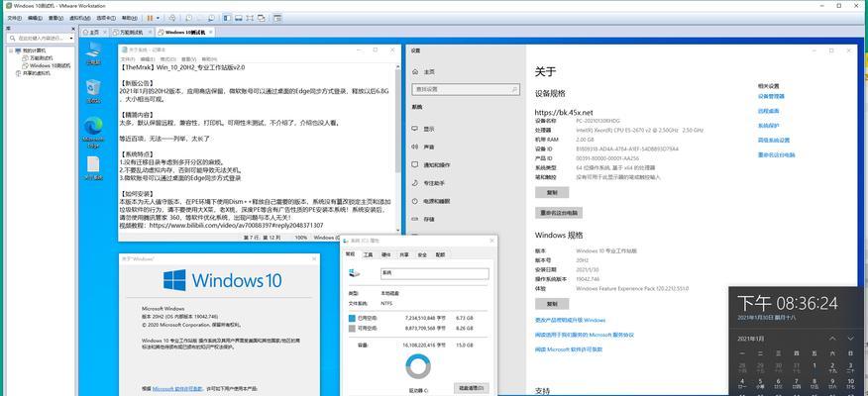
Task: Click the Microsoft Edge desktop icon
Action: pos(93,133)
